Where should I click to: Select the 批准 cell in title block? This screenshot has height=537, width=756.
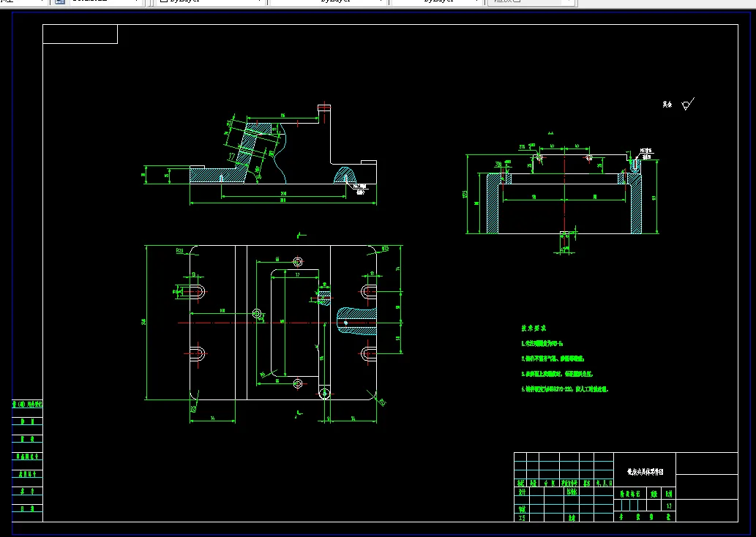[572, 518]
